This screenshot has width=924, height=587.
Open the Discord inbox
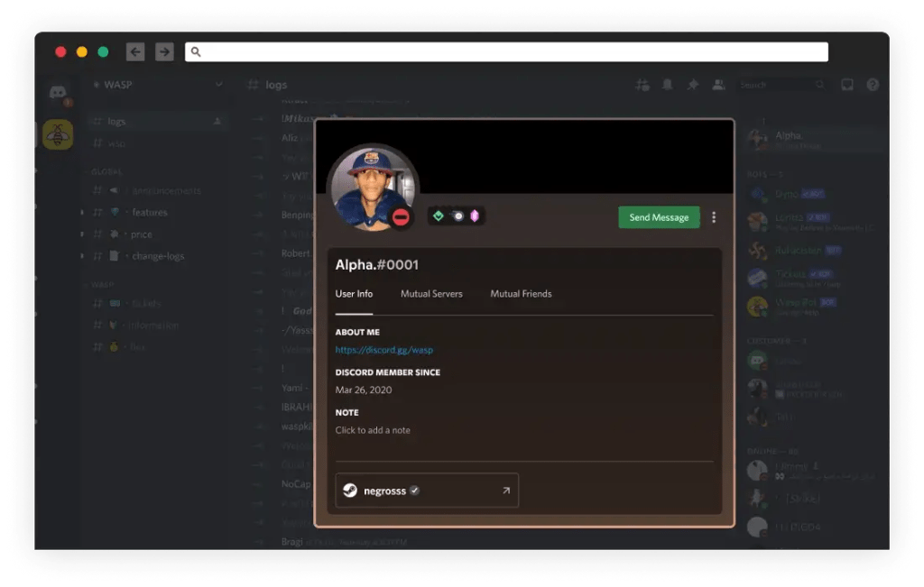tap(845, 84)
